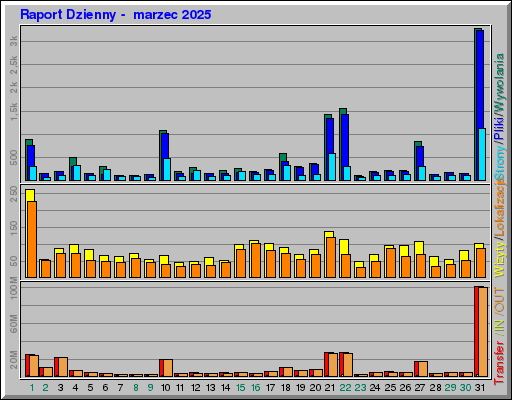512x400 pixels.
Task: Click day label 3 on the x-axis
Action: click(60, 388)
